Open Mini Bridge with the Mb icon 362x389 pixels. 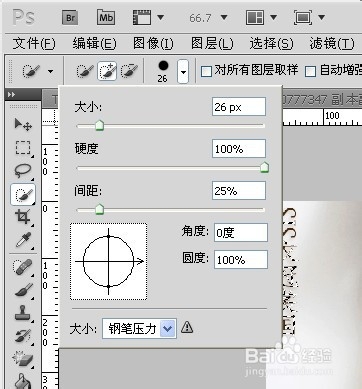coord(106,17)
